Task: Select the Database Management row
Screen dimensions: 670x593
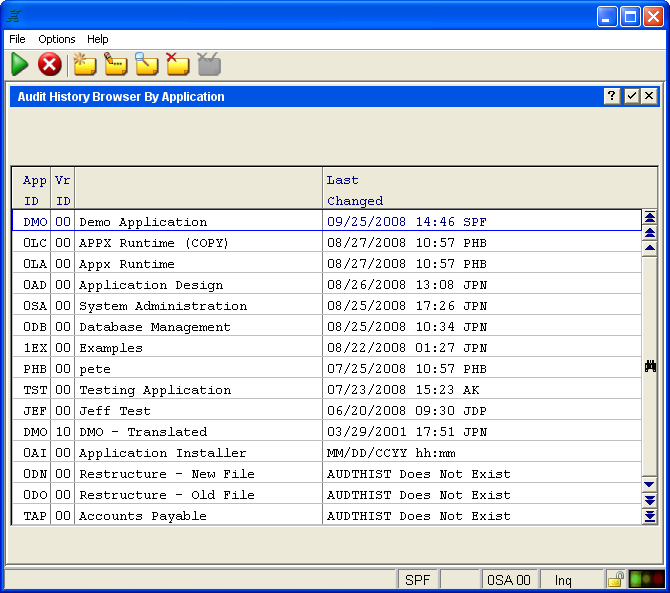Action: pos(327,326)
